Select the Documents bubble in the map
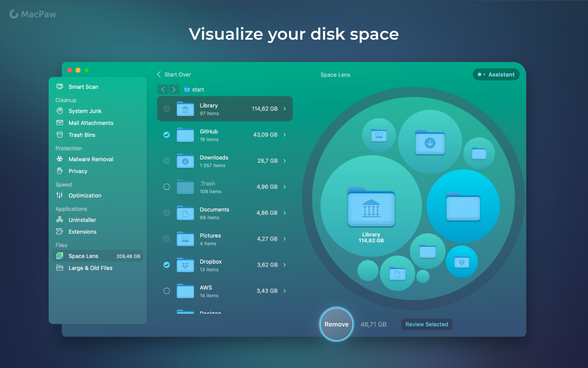 [x=397, y=274]
